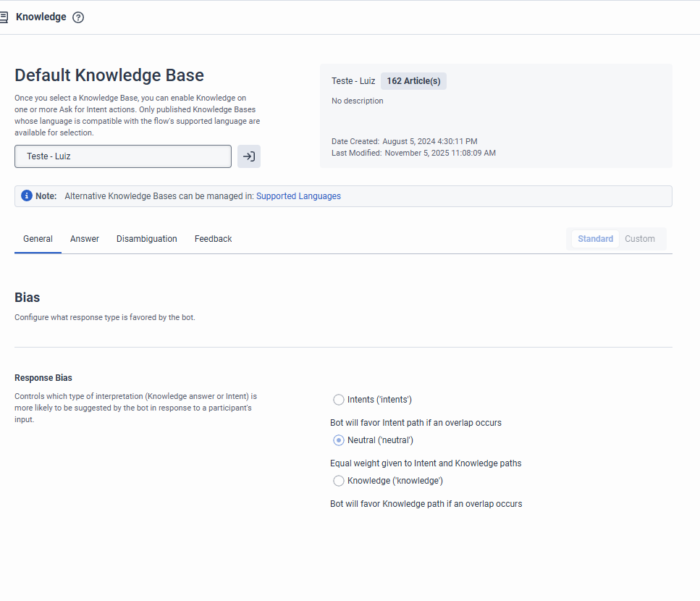Click the Knowledge book icon in header
The image size is (700, 601).
(x=4, y=17)
